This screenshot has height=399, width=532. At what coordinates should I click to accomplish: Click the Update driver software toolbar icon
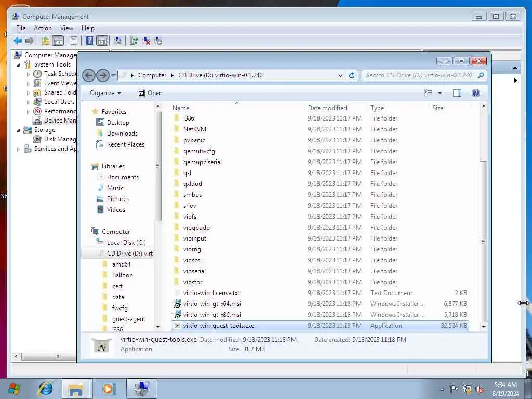134,41
